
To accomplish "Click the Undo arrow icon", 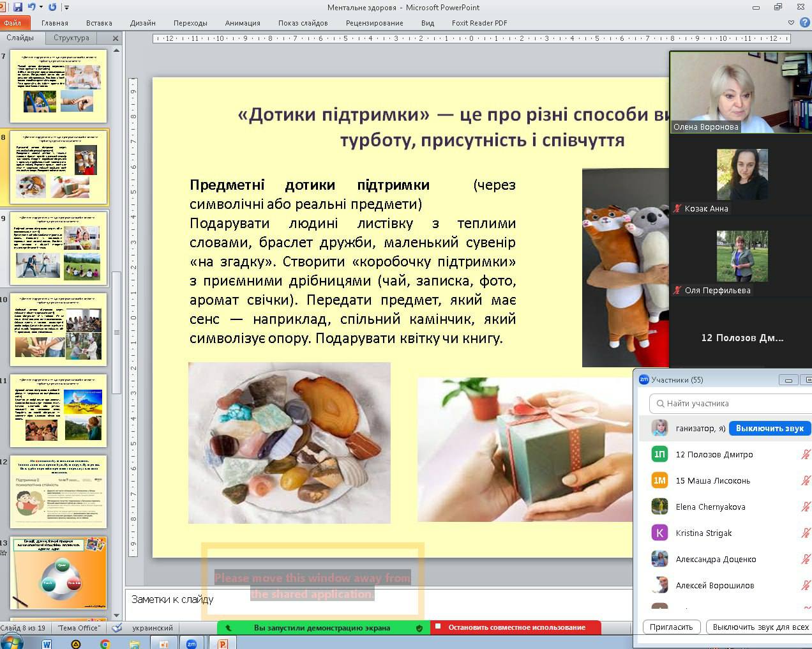I will [x=31, y=7].
